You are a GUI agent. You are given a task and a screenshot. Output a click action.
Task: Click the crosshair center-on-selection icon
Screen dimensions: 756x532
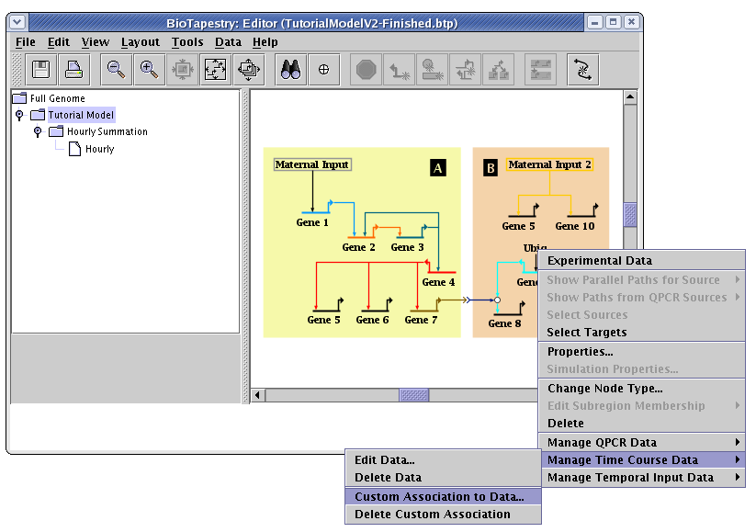click(323, 69)
